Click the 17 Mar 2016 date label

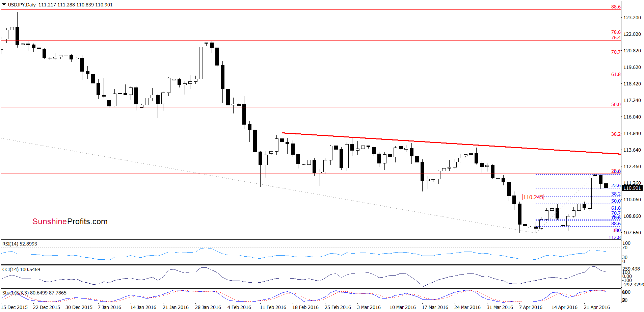click(435, 307)
